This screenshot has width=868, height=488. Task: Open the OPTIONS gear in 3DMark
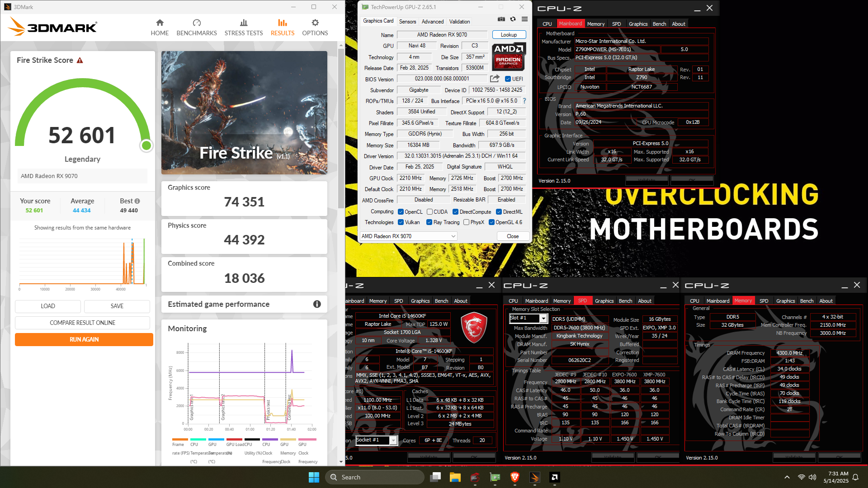[x=315, y=28]
